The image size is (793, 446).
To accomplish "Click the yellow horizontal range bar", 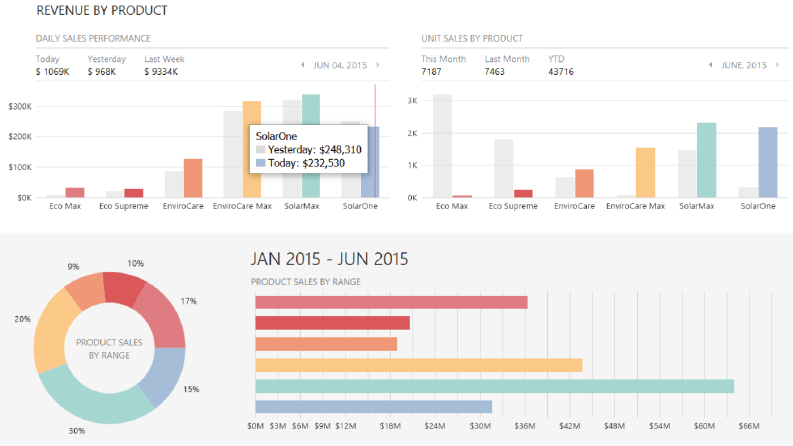I will point(419,365).
